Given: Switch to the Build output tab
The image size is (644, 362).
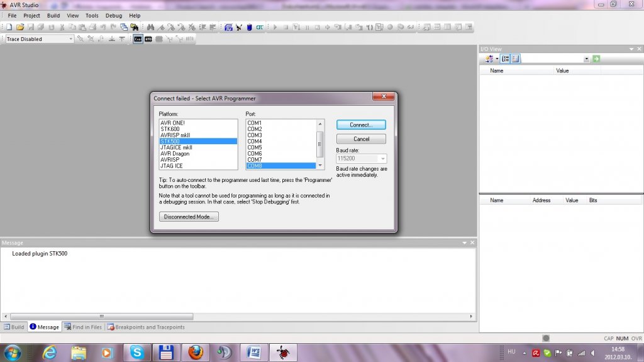Looking at the screenshot, I should [x=14, y=327].
